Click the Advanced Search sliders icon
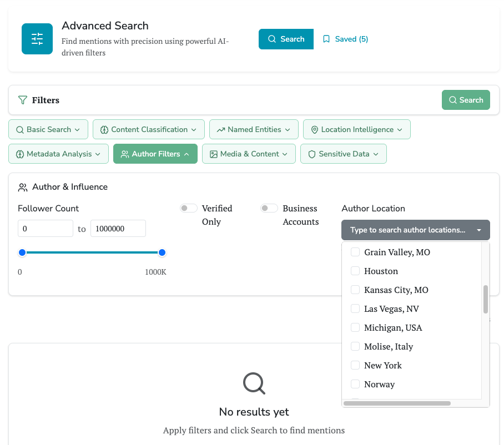The image size is (504, 445). point(37,39)
